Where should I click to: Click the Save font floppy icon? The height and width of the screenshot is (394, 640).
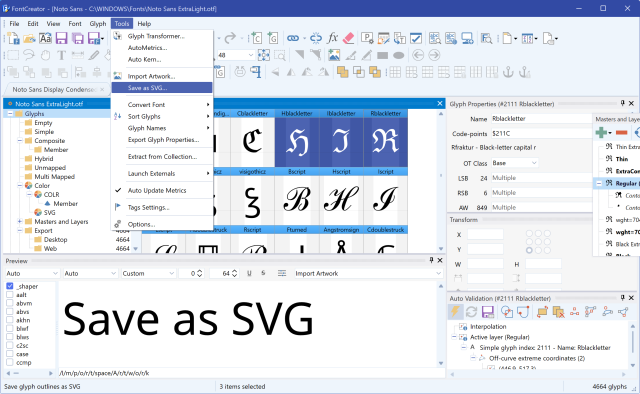pyautogui.click(x=61, y=38)
